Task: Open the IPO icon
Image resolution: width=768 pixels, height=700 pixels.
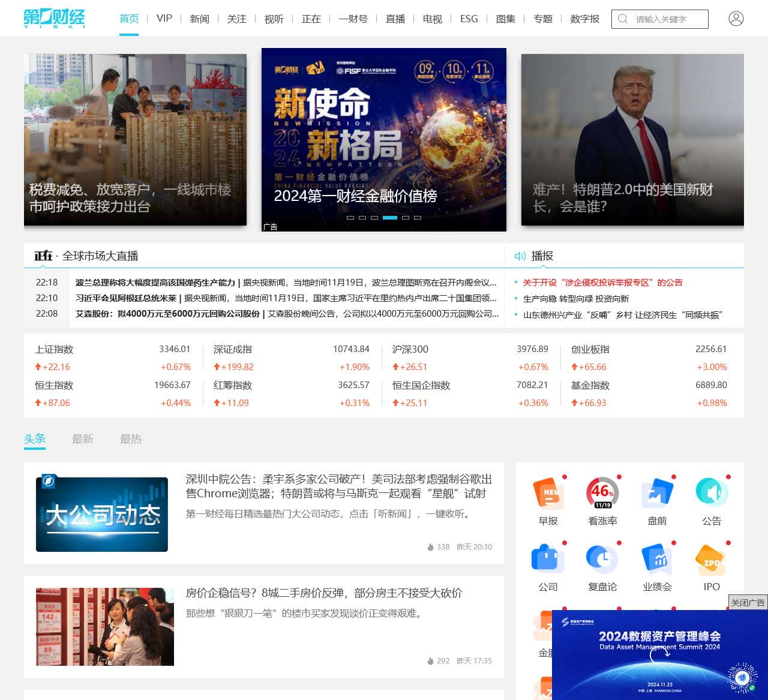Action: (712, 559)
